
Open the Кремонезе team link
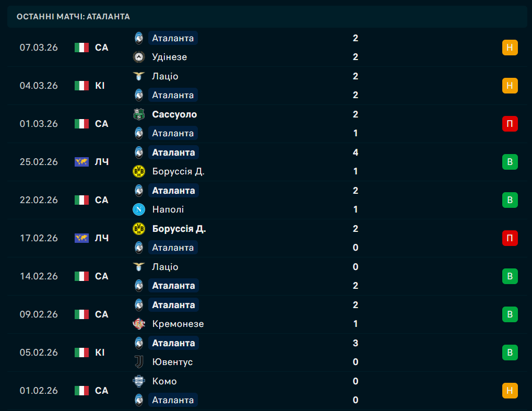(178, 324)
